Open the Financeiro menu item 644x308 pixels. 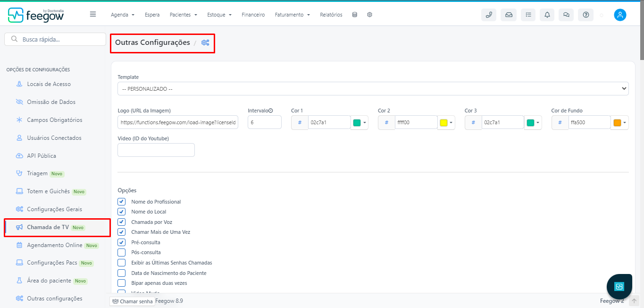coord(253,15)
